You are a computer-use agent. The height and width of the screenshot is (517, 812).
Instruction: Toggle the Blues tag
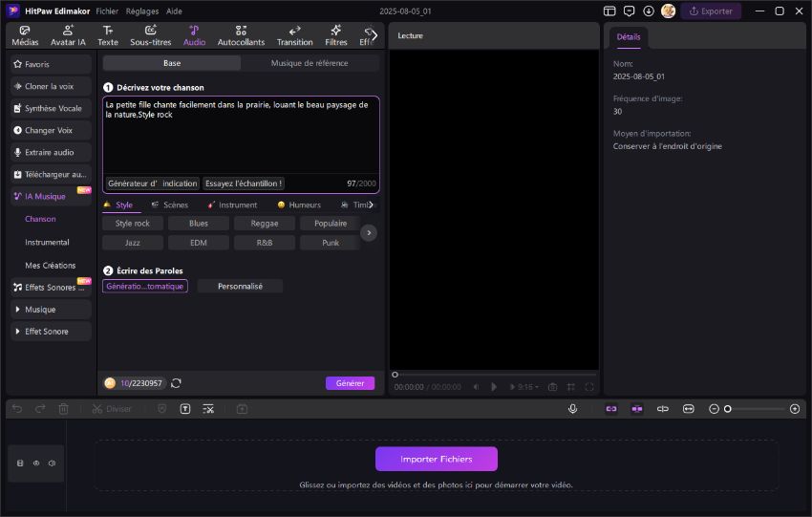[x=199, y=224]
